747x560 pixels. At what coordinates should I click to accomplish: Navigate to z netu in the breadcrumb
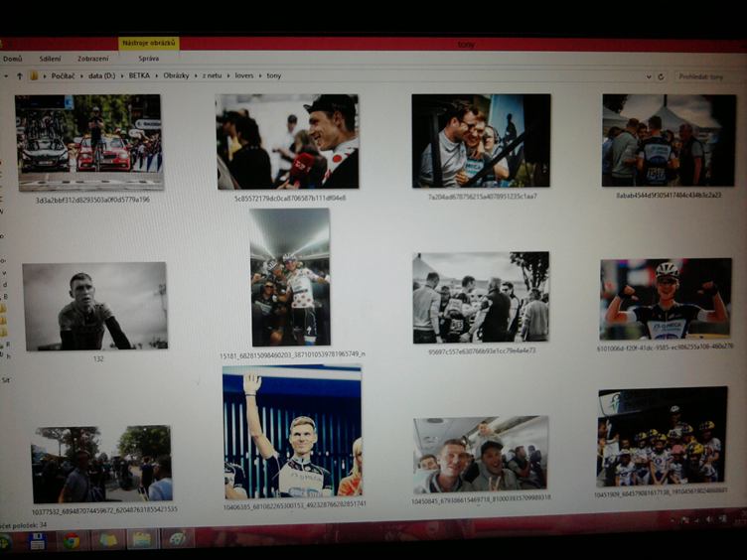click(x=212, y=75)
